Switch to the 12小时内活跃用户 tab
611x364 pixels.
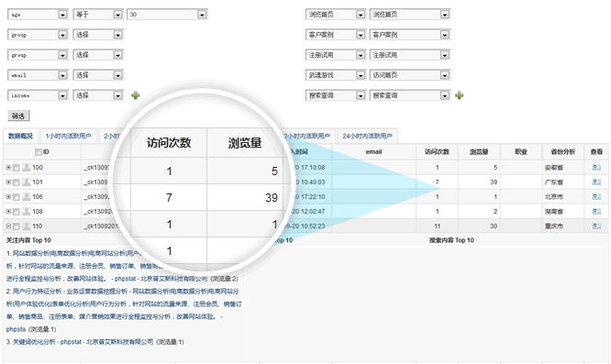click(x=307, y=136)
